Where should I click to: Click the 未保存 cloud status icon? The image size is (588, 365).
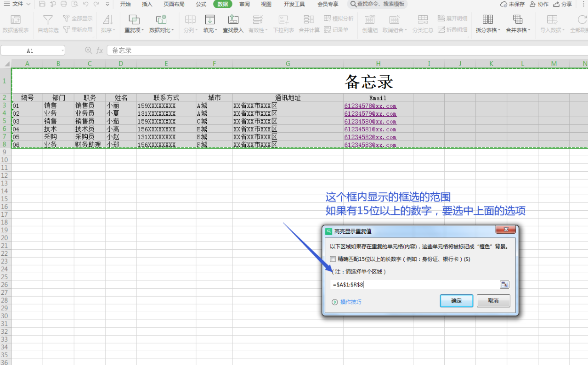coord(504,4)
